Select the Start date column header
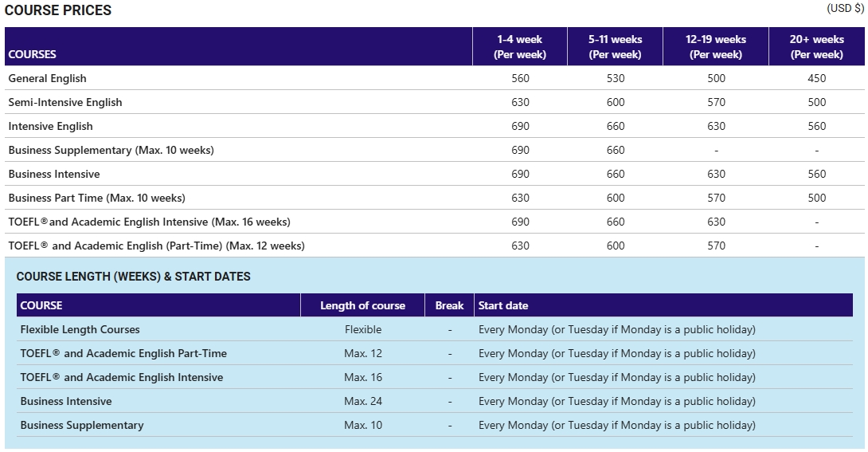The width and height of the screenshot is (868, 452). point(503,305)
